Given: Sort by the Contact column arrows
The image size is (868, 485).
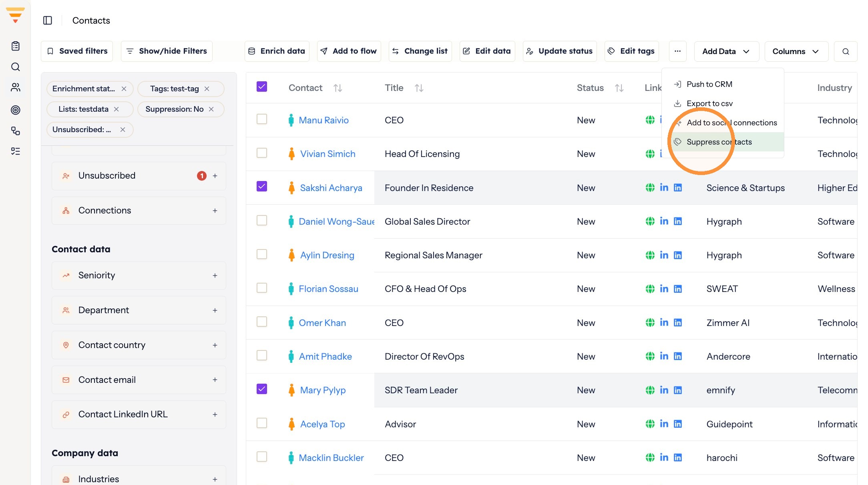Looking at the screenshot, I should point(338,88).
